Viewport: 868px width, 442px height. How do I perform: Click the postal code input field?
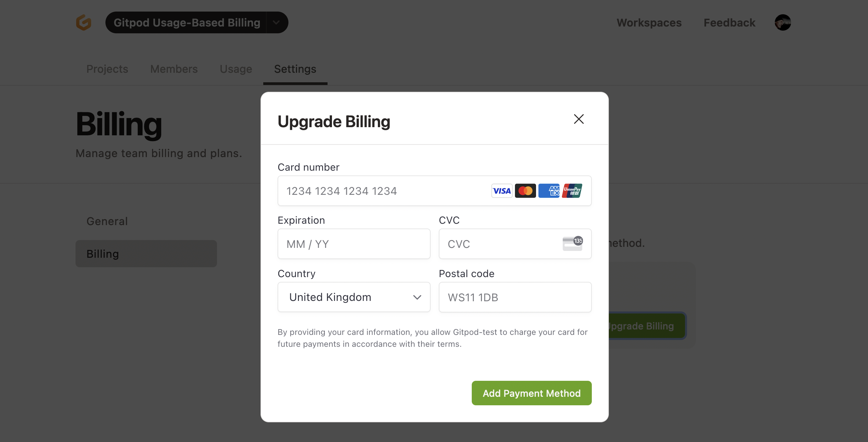(x=515, y=297)
